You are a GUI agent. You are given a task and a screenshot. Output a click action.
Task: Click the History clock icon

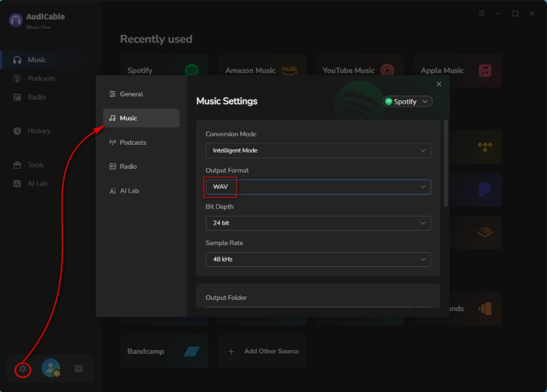[17, 131]
